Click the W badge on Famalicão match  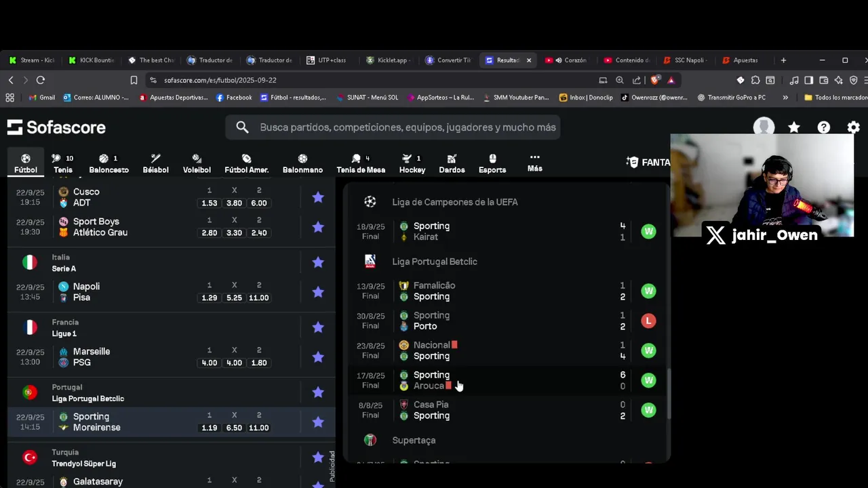click(648, 291)
